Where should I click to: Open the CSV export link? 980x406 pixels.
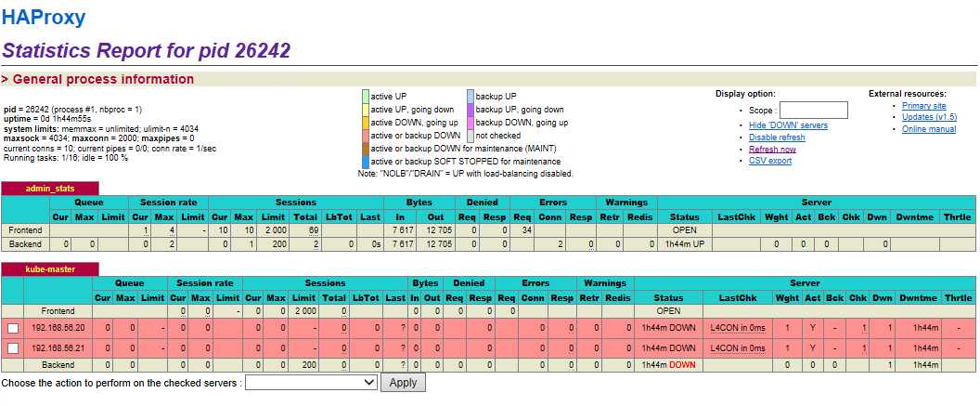coord(770,161)
